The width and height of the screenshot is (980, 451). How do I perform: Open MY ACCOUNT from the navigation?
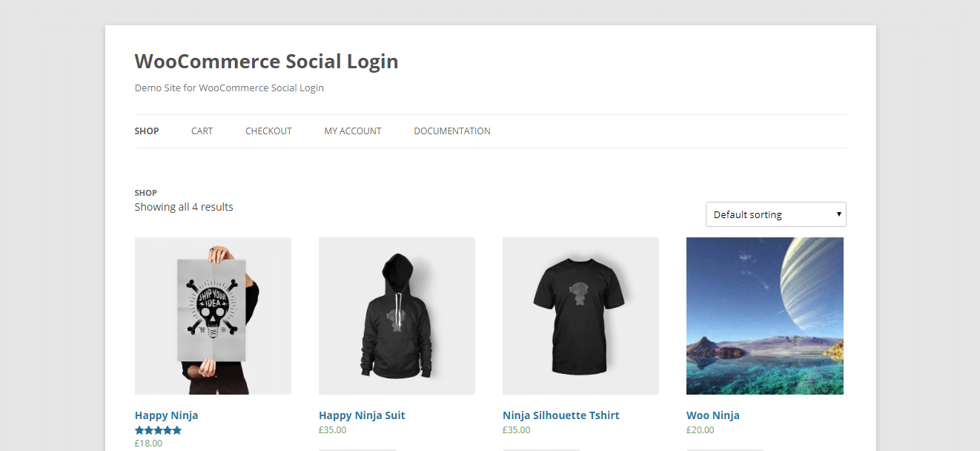click(352, 131)
